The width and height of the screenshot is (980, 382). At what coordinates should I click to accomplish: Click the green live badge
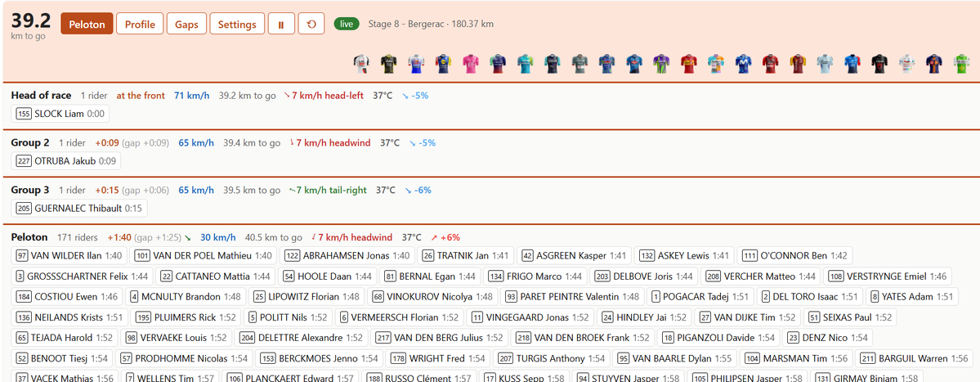point(347,24)
